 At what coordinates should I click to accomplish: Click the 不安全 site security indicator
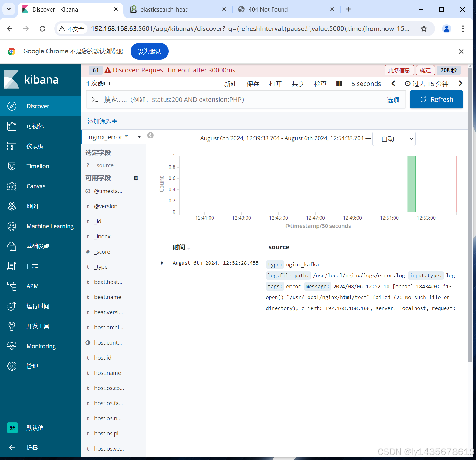click(x=71, y=29)
